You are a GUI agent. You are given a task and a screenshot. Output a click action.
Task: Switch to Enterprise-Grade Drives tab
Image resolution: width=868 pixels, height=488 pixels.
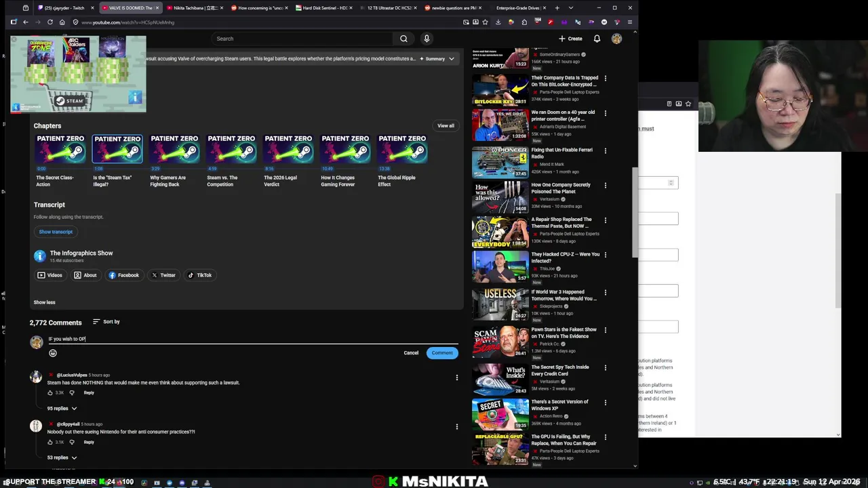[x=517, y=8]
